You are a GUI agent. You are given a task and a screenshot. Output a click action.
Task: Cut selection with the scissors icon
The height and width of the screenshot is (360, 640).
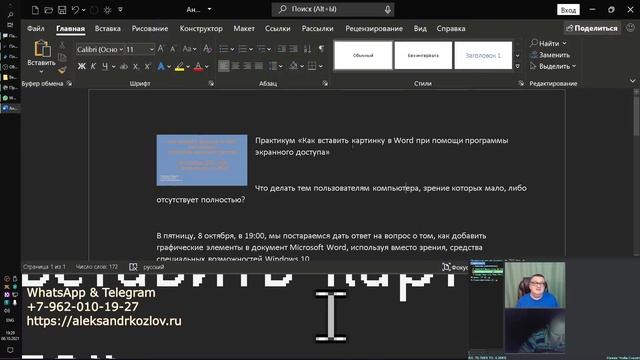click(62, 45)
